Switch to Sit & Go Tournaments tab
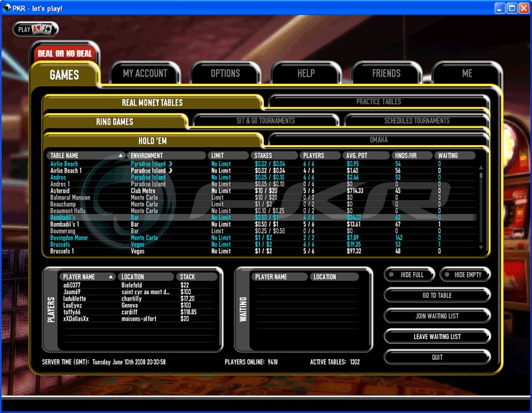Screen dimensions: 532x413 tap(265, 121)
